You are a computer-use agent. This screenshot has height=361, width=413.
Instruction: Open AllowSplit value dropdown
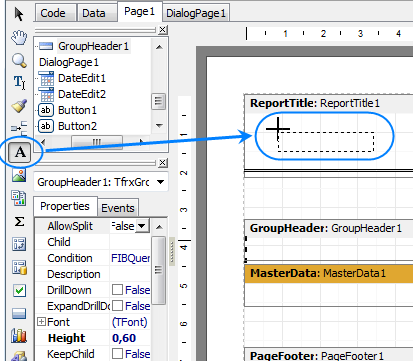click(x=142, y=226)
